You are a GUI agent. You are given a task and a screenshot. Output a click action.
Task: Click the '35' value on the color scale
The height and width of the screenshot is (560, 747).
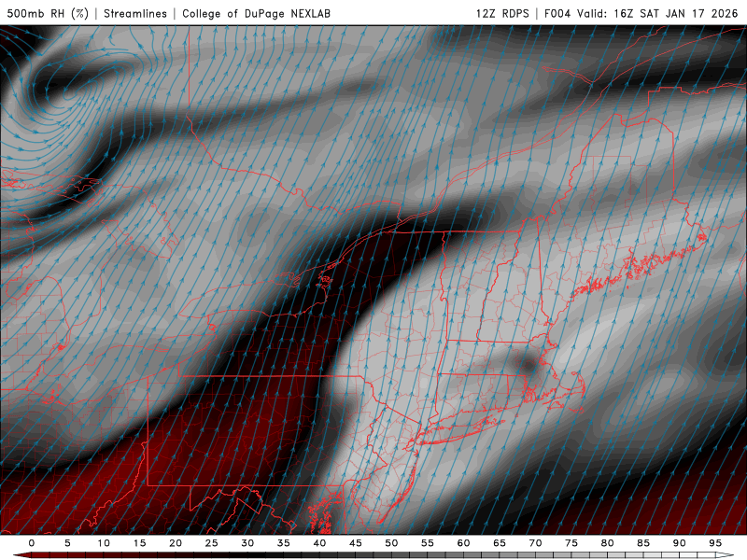[x=284, y=543]
